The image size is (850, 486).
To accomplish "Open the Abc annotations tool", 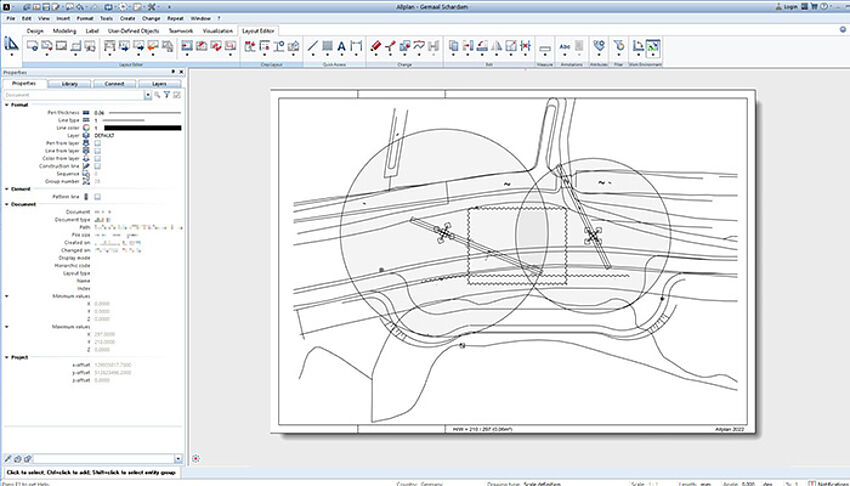I will pos(565,46).
